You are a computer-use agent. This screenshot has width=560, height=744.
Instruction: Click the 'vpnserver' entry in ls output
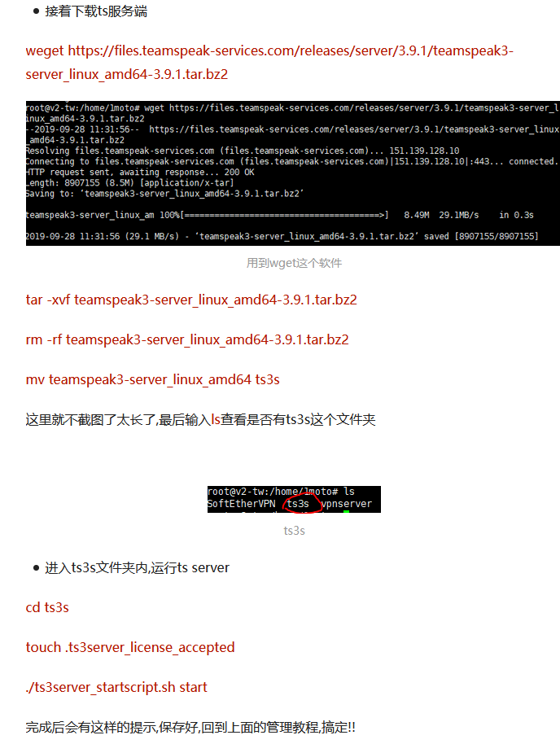[347, 504]
